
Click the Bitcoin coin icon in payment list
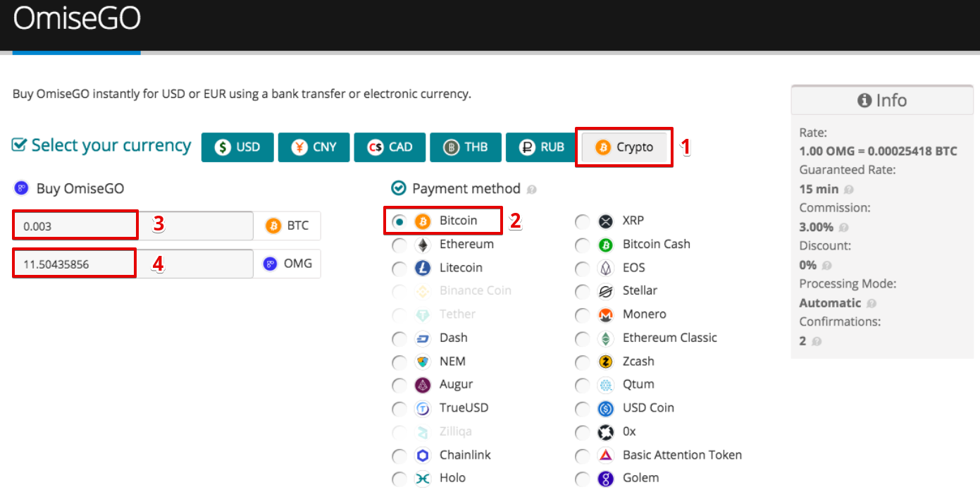[423, 221]
